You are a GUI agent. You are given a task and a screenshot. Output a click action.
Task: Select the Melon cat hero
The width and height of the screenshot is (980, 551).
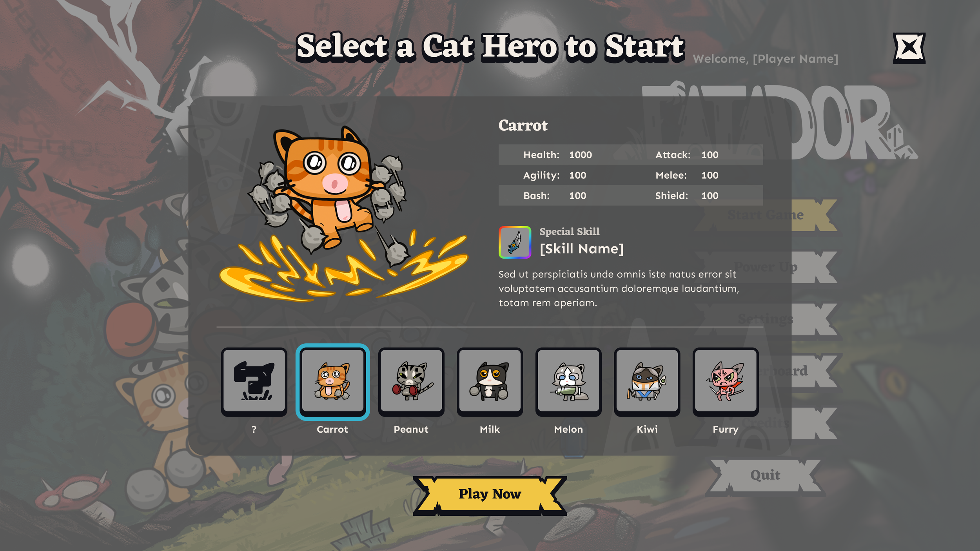tap(568, 382)
